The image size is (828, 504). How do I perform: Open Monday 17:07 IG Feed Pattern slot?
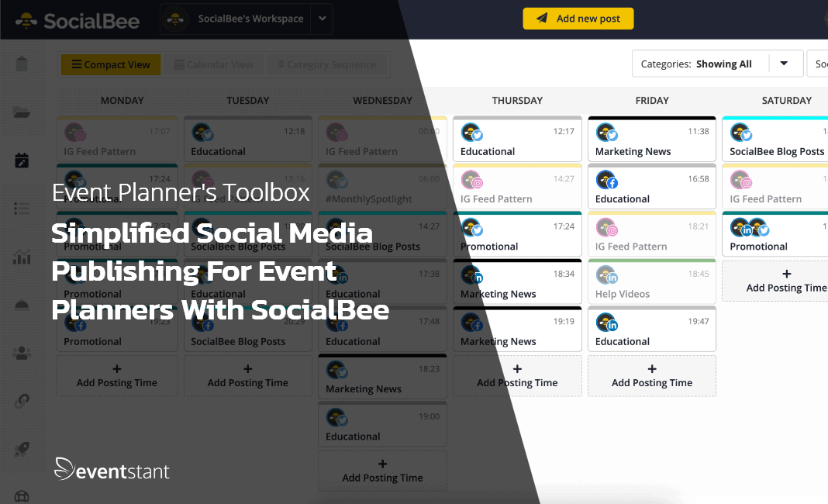117,140
